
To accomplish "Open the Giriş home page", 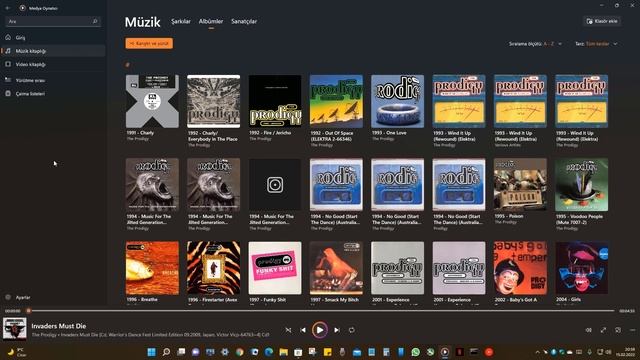I will [x=53, y=38].
